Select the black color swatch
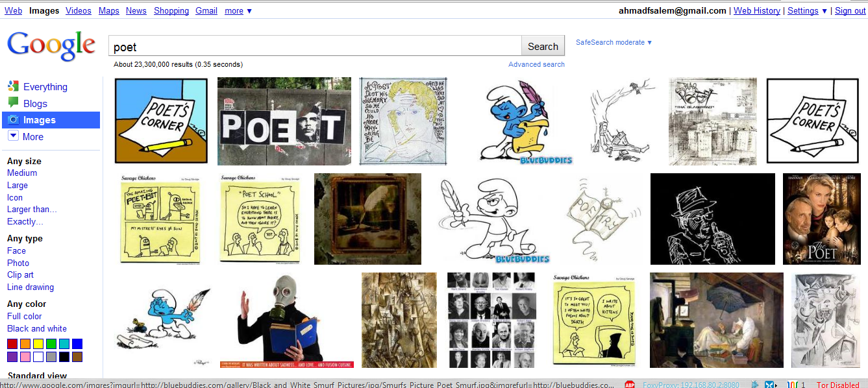Viewport: 868px width, 388px height. click(x=64, y=357)
